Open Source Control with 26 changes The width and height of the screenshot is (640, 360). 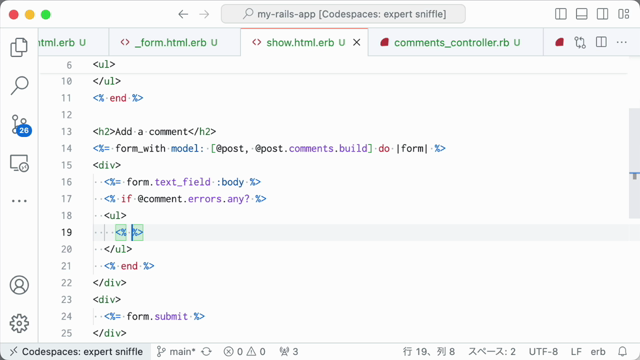coord(21,125)
